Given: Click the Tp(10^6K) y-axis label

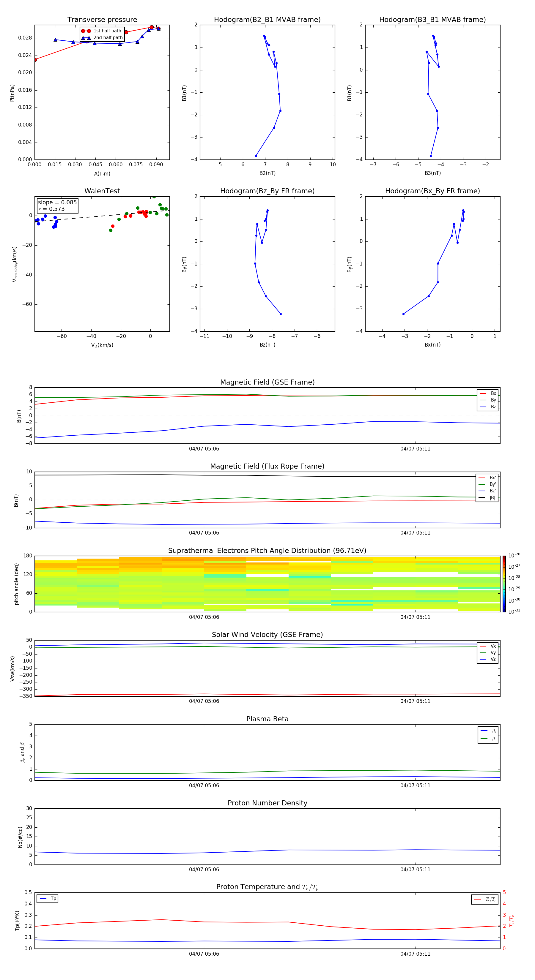Looking at the screenshot, I should click(17, 921).
